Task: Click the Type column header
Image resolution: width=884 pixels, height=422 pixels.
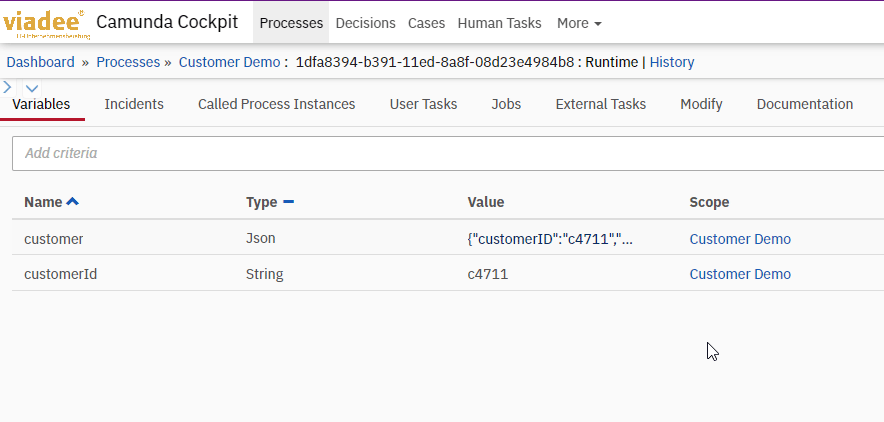Action: point(261,202)
